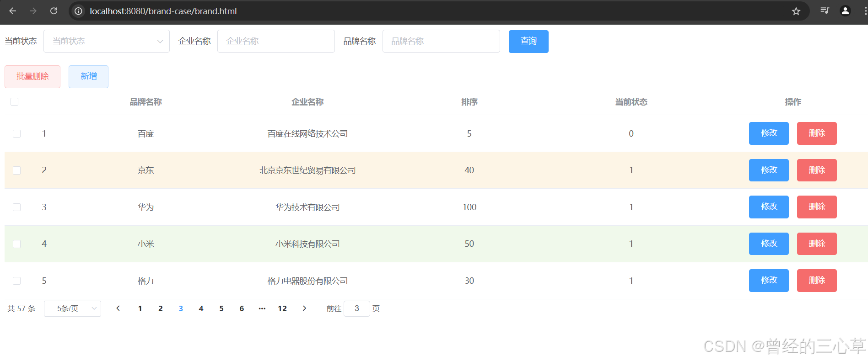Delete the 小米 row
Screen dimensions: 868x361
pos(817,244)
